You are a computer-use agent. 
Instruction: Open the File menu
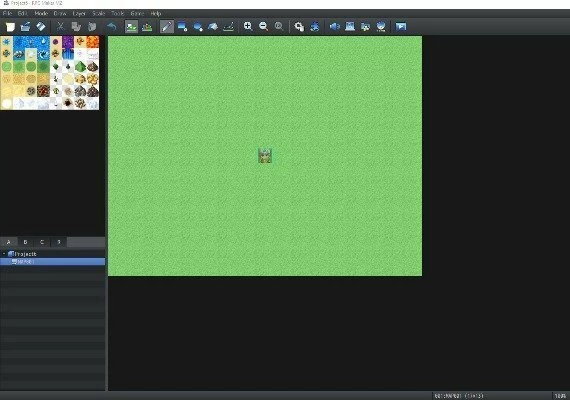pos(7,13)
